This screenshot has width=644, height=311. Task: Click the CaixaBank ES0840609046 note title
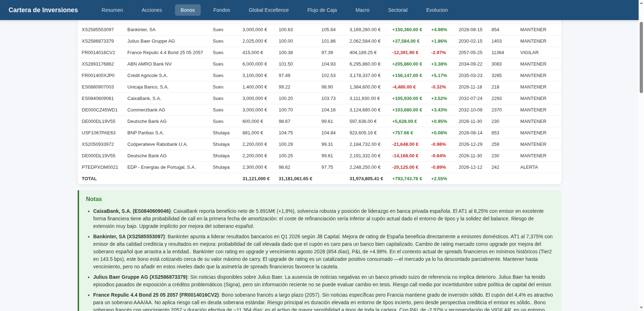(132, 211)
